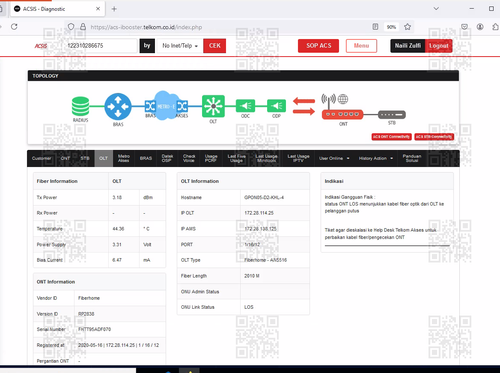500x373 pixels.
Task: Click the IP OLT value 172.28.114.25
Action: tap(259, 213)
